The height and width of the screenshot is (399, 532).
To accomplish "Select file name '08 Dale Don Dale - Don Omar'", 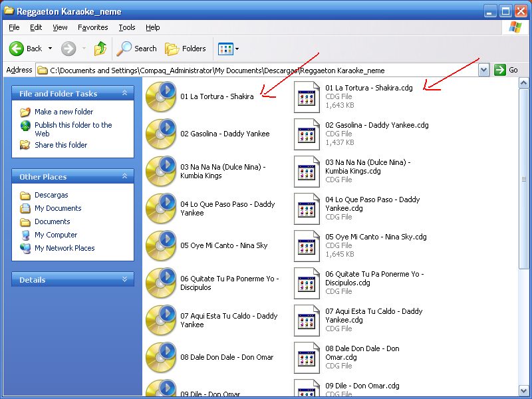I will (227, 357).
